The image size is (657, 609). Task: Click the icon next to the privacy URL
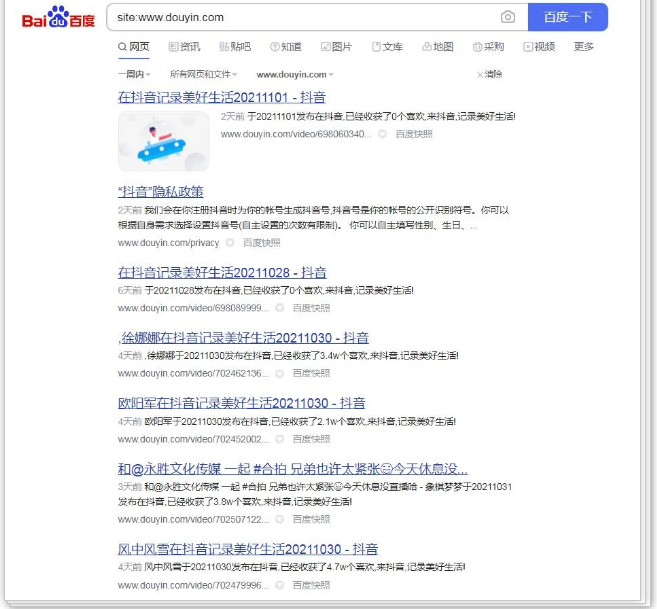pyautogui.click(x=230, y=243)
